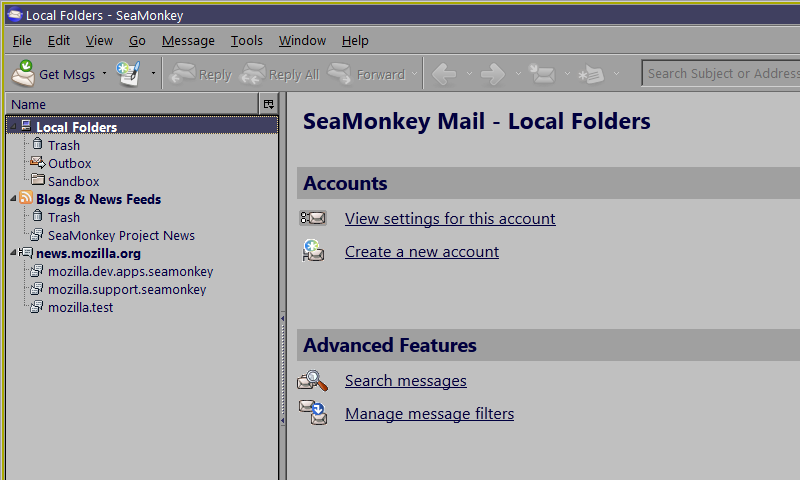Select the Local Folders account row
The image size is (800, 480).
(142, 127)
